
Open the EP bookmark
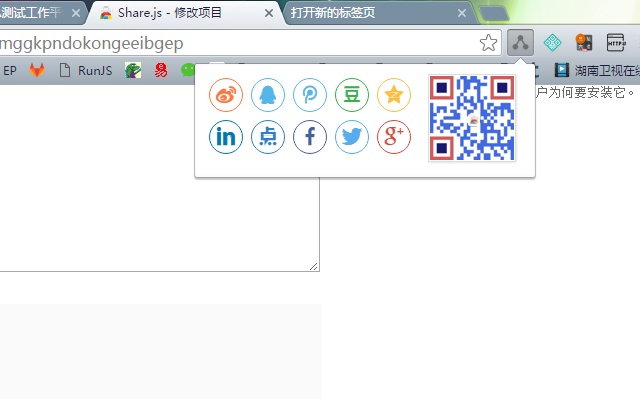tap(9, 70)
